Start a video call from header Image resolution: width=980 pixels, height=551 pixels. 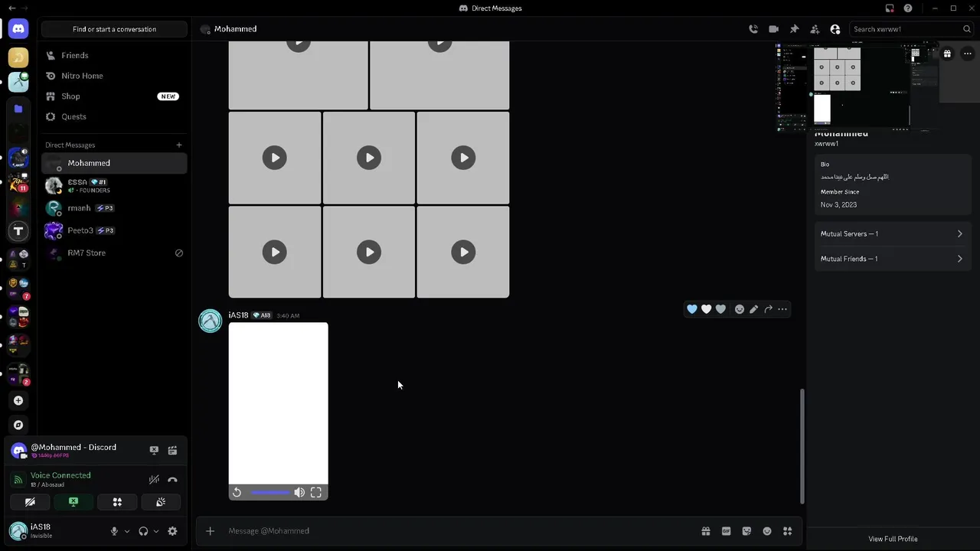point(774,29)
